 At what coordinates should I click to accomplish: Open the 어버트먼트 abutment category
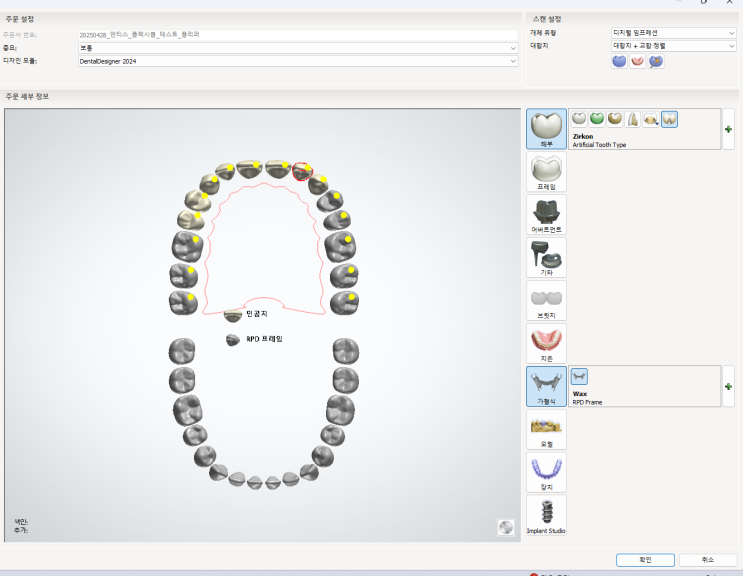point(546,215)
